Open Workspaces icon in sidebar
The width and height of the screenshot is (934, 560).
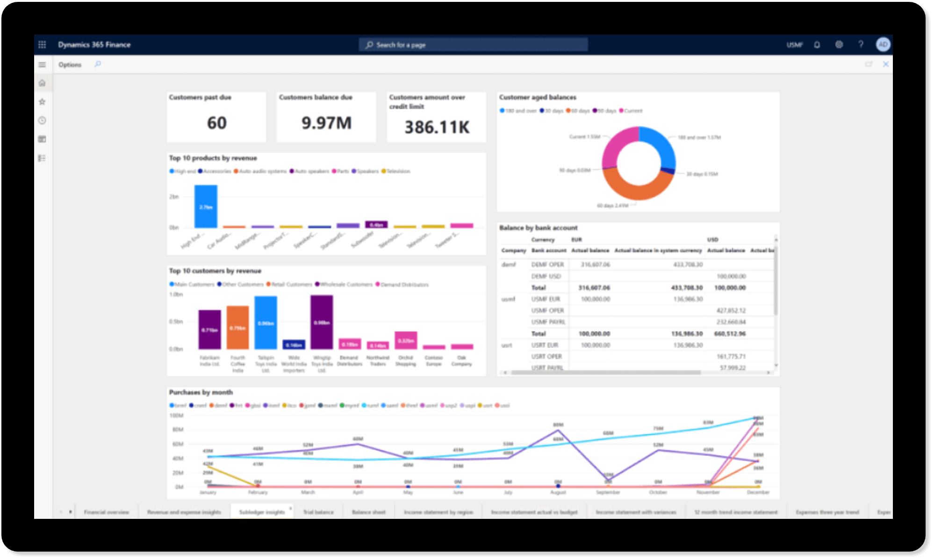(x=42, y=139)
